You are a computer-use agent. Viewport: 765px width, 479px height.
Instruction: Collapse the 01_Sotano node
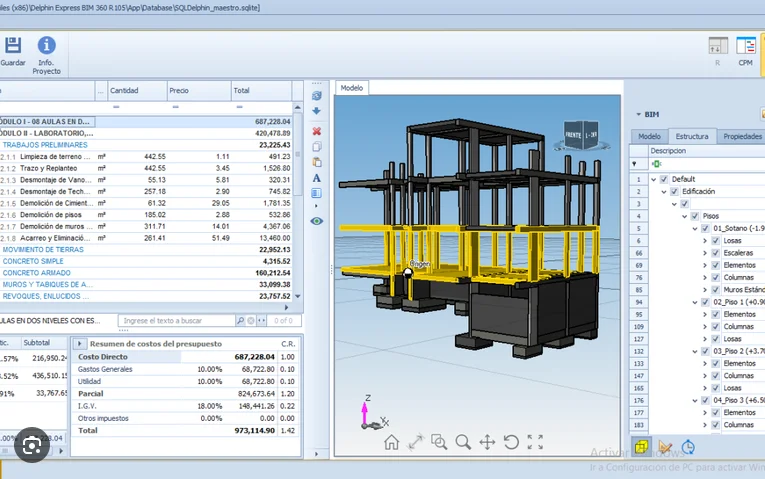695,228
